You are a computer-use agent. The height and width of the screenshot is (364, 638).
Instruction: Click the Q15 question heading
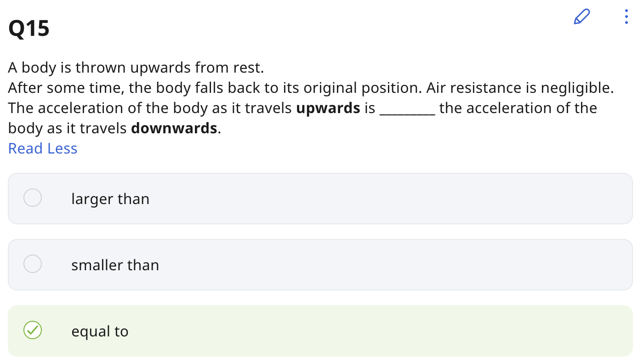[29, 29]
